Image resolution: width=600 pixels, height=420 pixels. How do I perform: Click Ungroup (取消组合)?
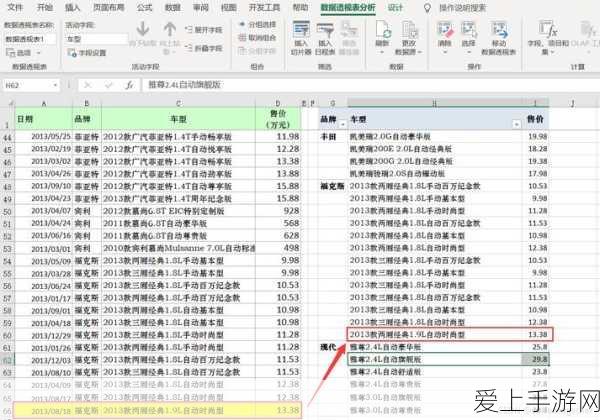(257, 37)
